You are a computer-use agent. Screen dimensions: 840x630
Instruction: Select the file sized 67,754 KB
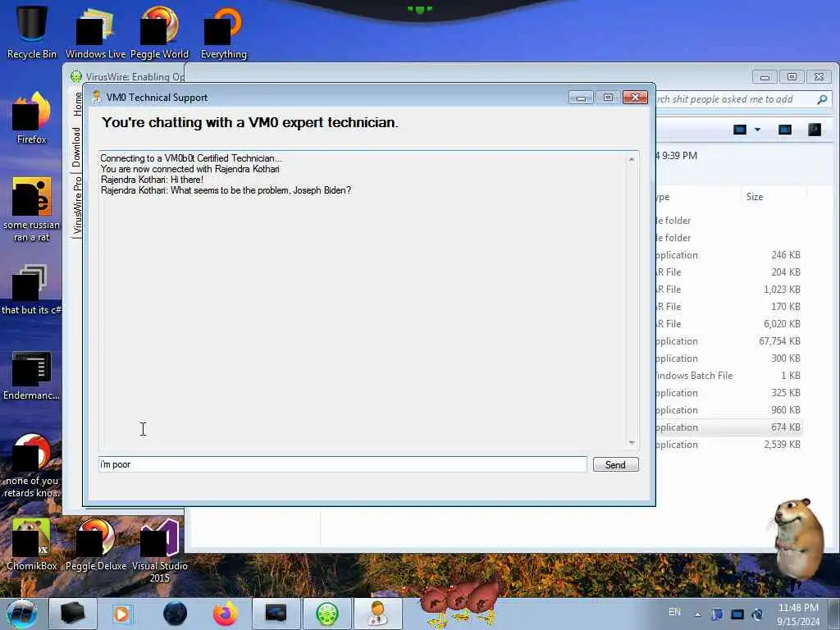coord(728,341)
